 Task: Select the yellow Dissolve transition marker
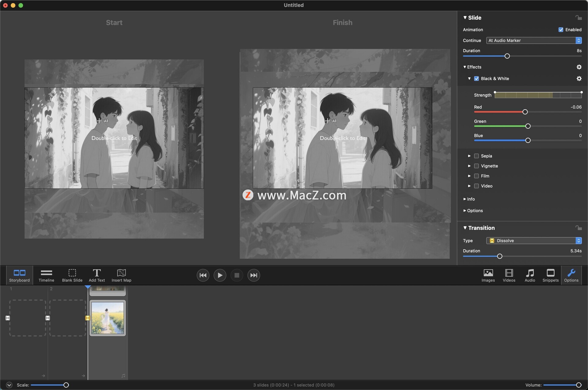pyautogui.click(x=88, y=318)
